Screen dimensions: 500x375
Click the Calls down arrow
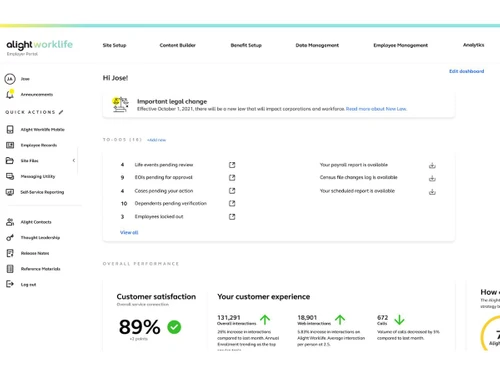coord(399,320)
